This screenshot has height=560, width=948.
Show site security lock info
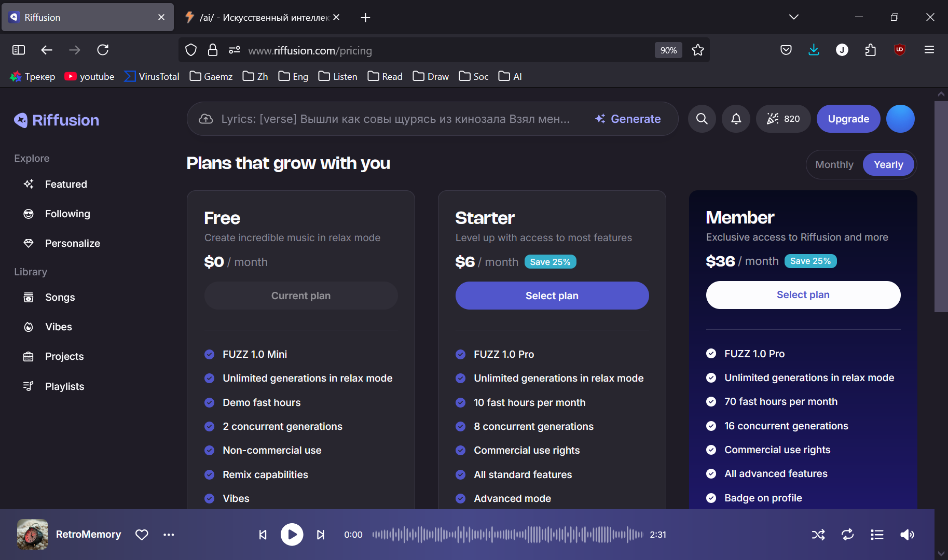point(213,50)
